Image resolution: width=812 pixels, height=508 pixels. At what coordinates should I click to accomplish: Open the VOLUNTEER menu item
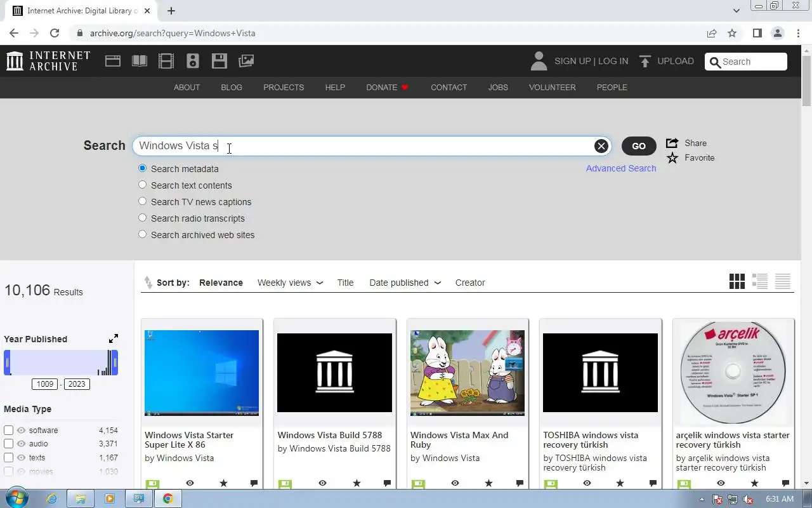tap(552, 88)
